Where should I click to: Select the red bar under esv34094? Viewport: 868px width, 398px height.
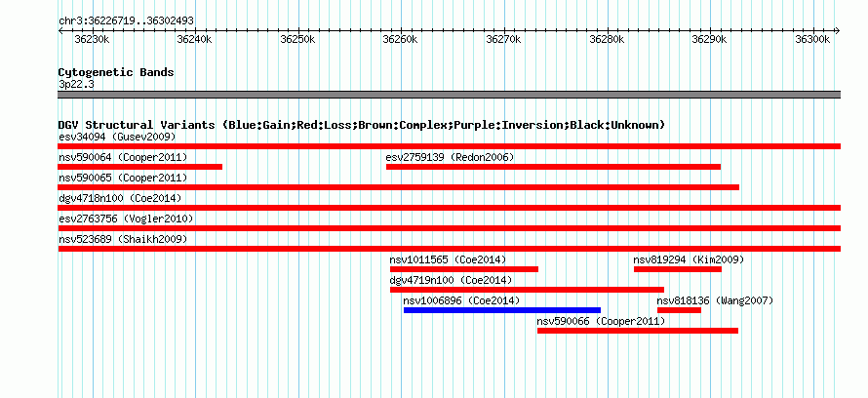pos(450,146)
